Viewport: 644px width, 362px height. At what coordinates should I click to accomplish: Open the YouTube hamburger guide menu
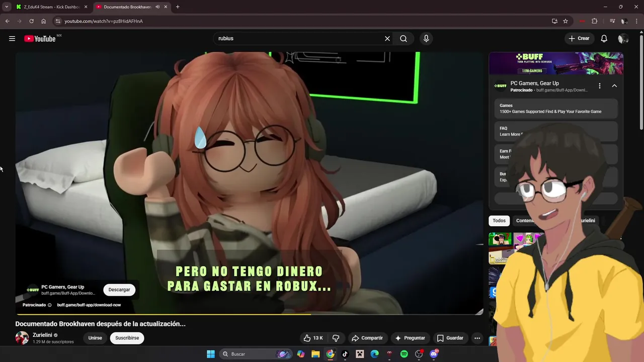coord(12,39)
